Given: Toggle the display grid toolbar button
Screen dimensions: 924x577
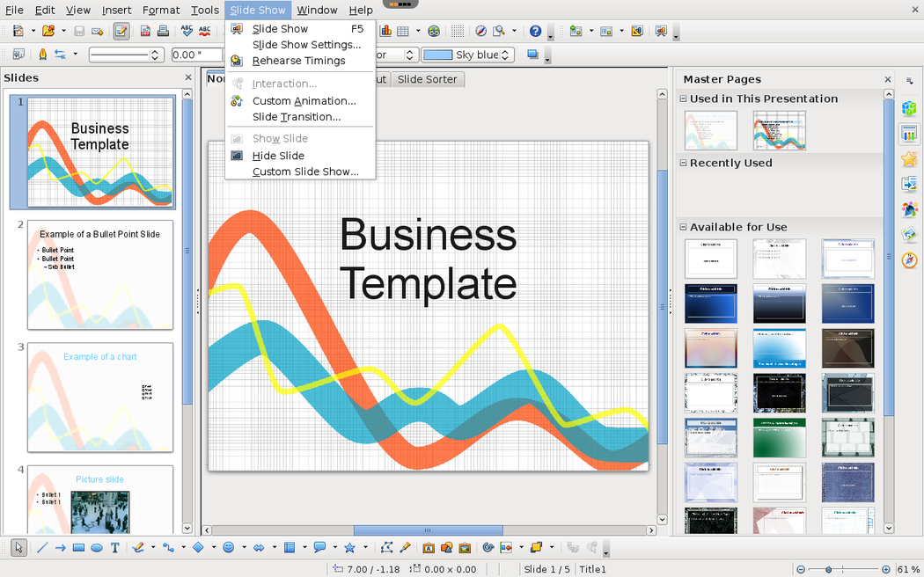Looking at the screenshot, I should [458, 32].
